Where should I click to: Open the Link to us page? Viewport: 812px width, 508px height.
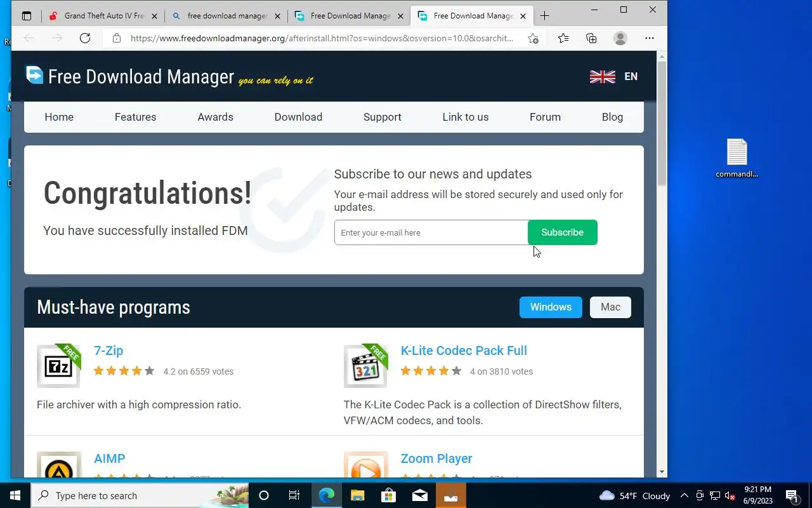(465, 117)
